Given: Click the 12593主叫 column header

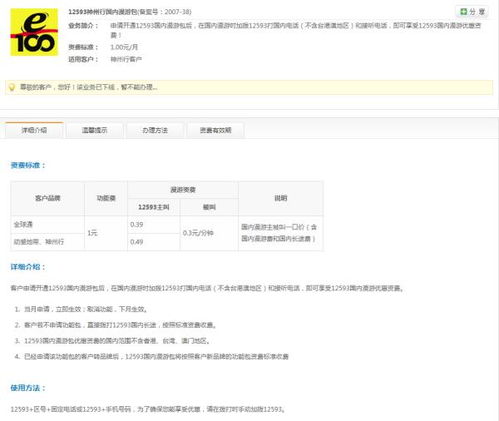Looking at the screenshot, I should click(x=154, y=207).
